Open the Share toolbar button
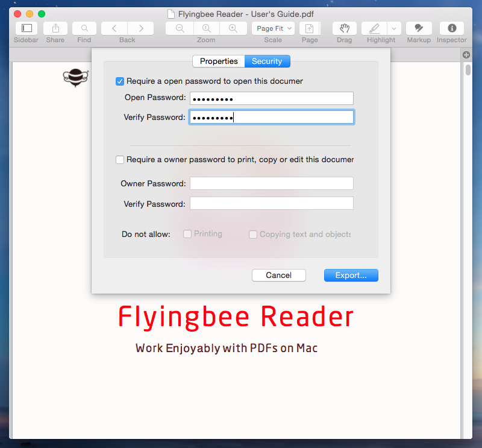The image size is (482, 448). click(55, 28)
